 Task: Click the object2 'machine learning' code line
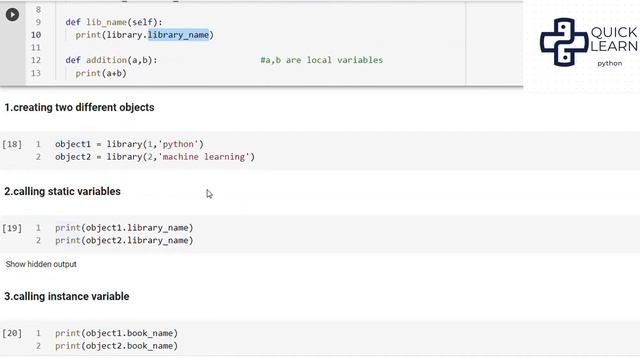155,157
